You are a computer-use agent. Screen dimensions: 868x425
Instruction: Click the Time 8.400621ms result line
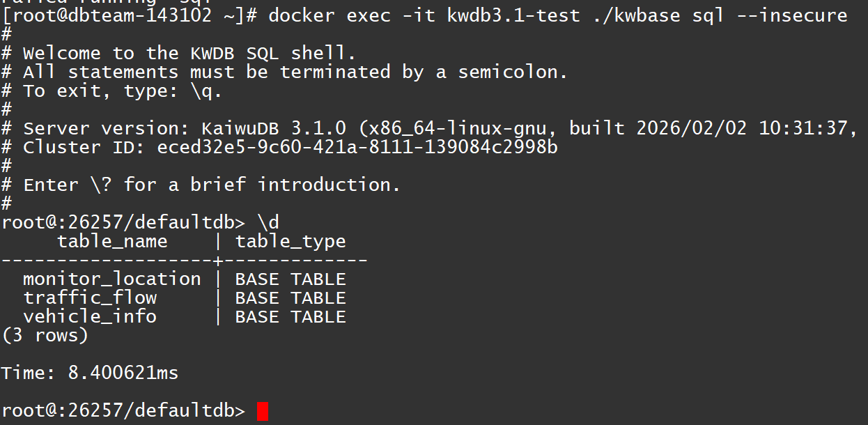[x=90, y=373]
